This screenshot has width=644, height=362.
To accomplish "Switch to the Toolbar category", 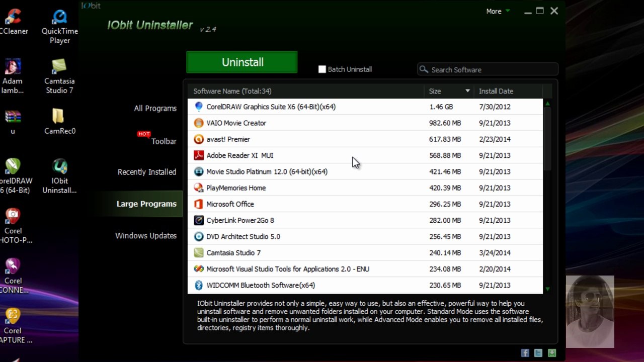I will (x=164, y=141).
